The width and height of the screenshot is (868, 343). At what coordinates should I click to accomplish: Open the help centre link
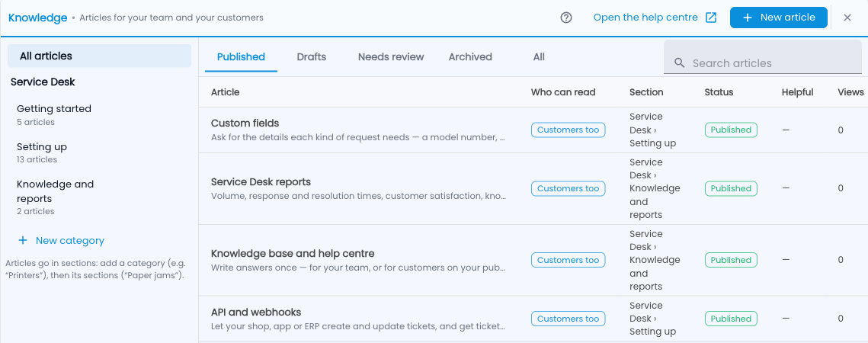[x=655, y=18]
